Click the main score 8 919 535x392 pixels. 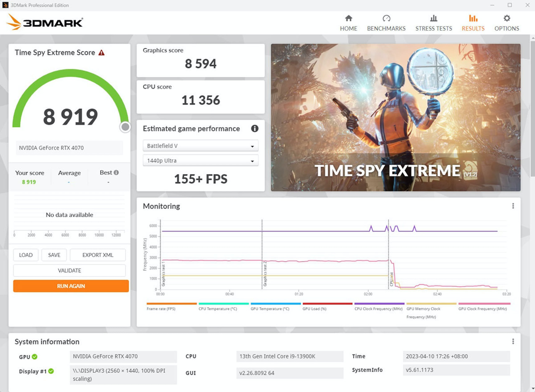[x=70, y=117]
